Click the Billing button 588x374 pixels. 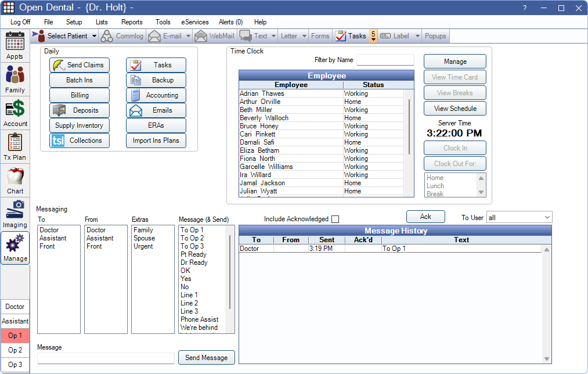[80, 95]
